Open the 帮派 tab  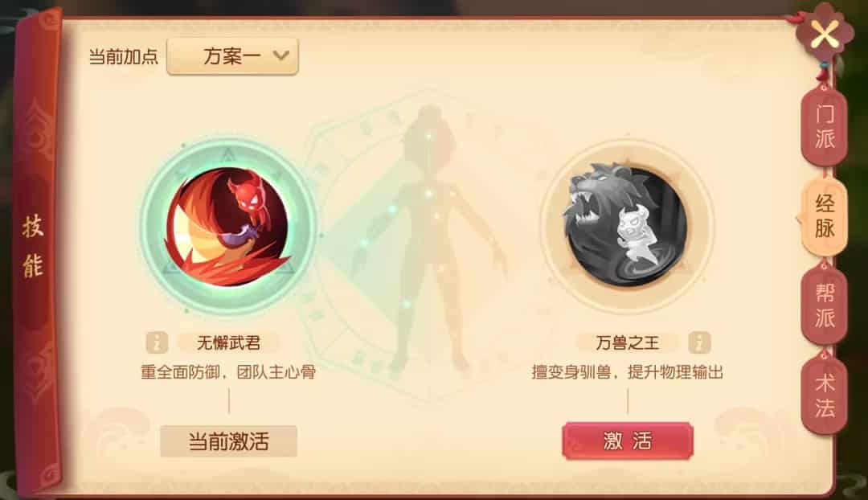click(x=825, y=306)
